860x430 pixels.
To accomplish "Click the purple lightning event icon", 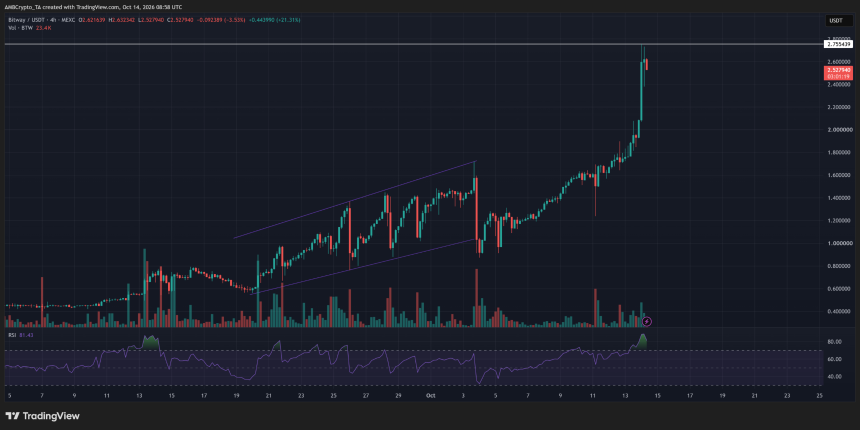I will [647, 321].
